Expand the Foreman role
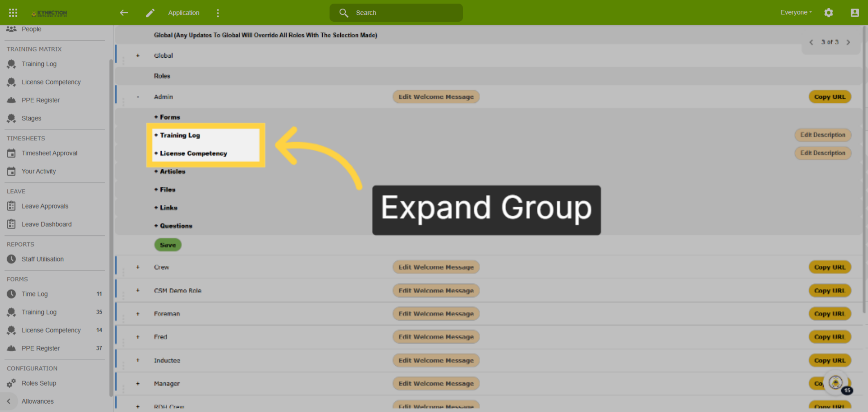This screenshot has width=868, height=412. [x=138, y=314]
